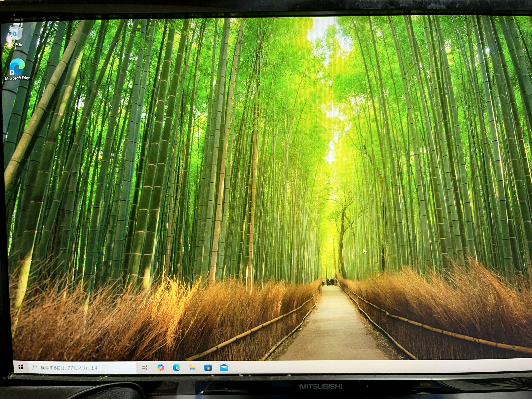
Task: Click the taskbar search box placeholder text
Action: pyautogui.click(x=69, y=368)
